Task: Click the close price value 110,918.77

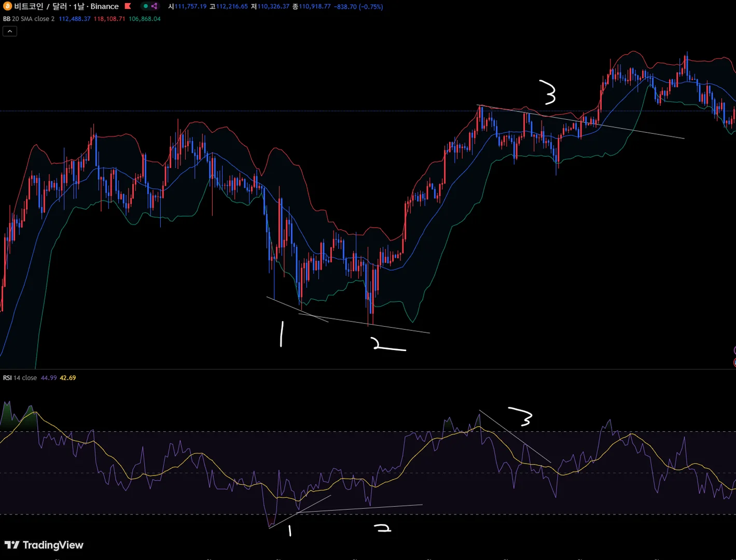Action: click(315, 7)
